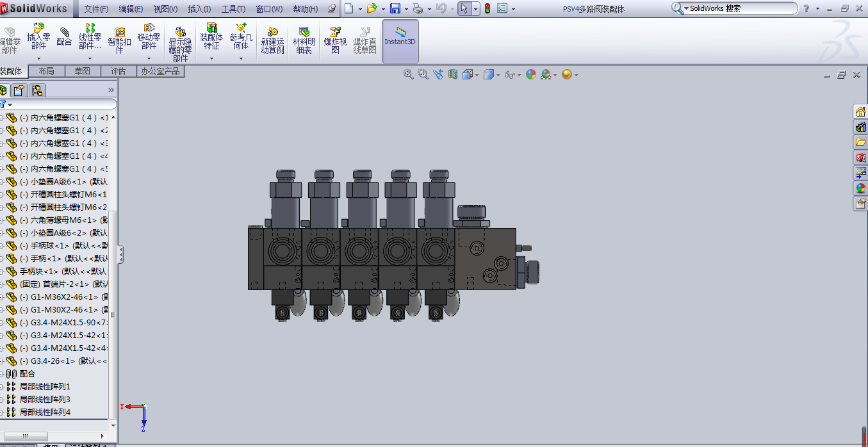Open the ConfigurationManager tab icon
The height and width of the screenshot is (447, 868).
[x=37, y=90]
